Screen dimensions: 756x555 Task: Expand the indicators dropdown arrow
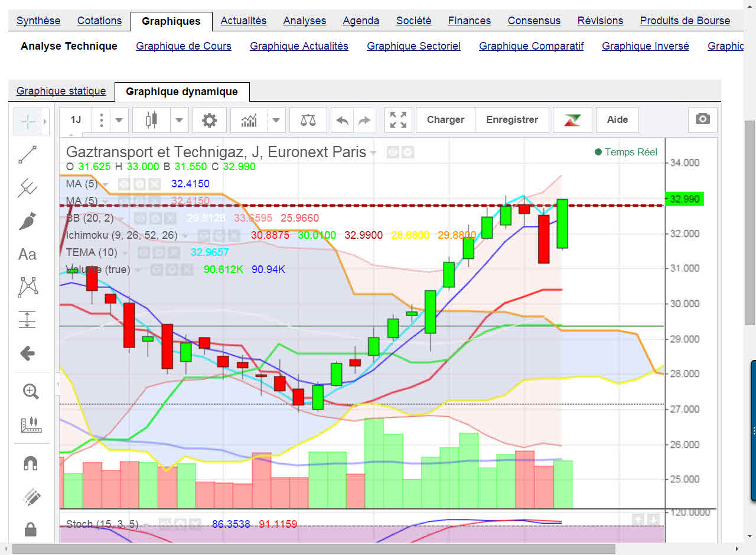point(276,120)
